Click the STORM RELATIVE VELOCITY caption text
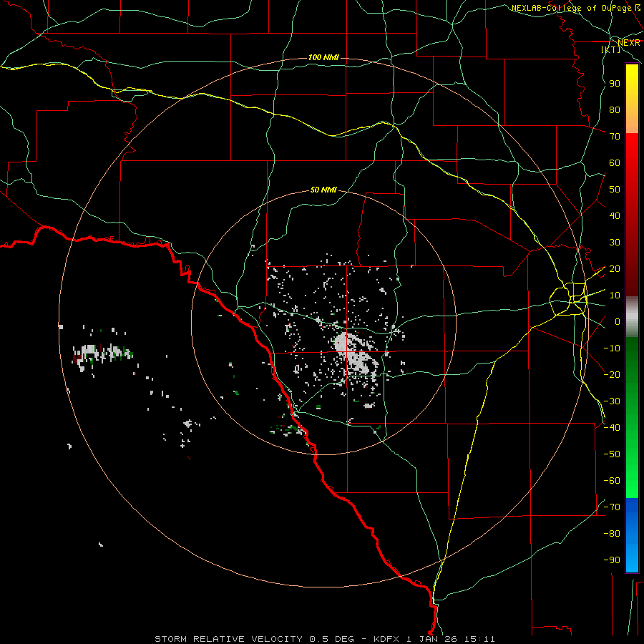The height and width of the screenshot is (644, 644). tap(228, 639)
